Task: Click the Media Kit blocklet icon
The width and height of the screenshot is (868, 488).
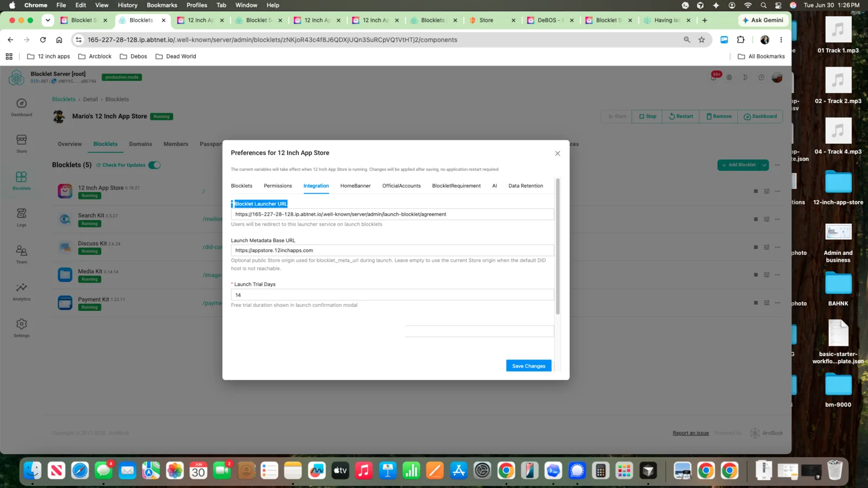Action: 65,275
